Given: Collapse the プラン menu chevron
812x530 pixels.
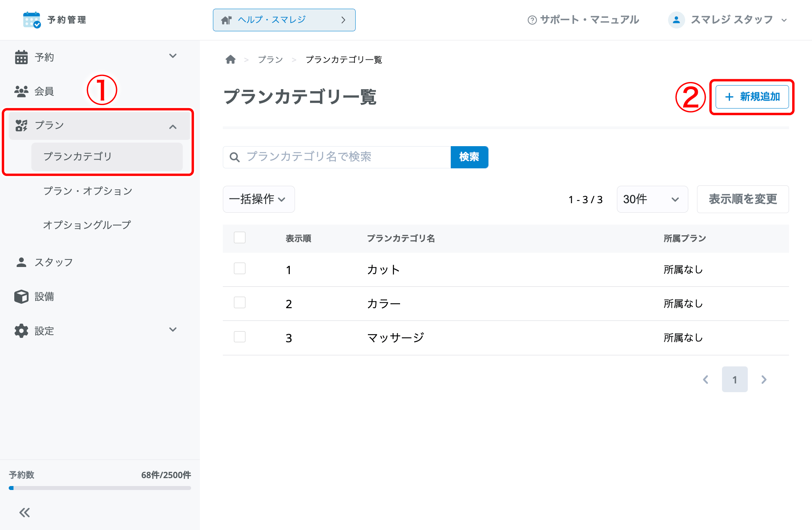Looking at the screenshot, I should (173, 127).
